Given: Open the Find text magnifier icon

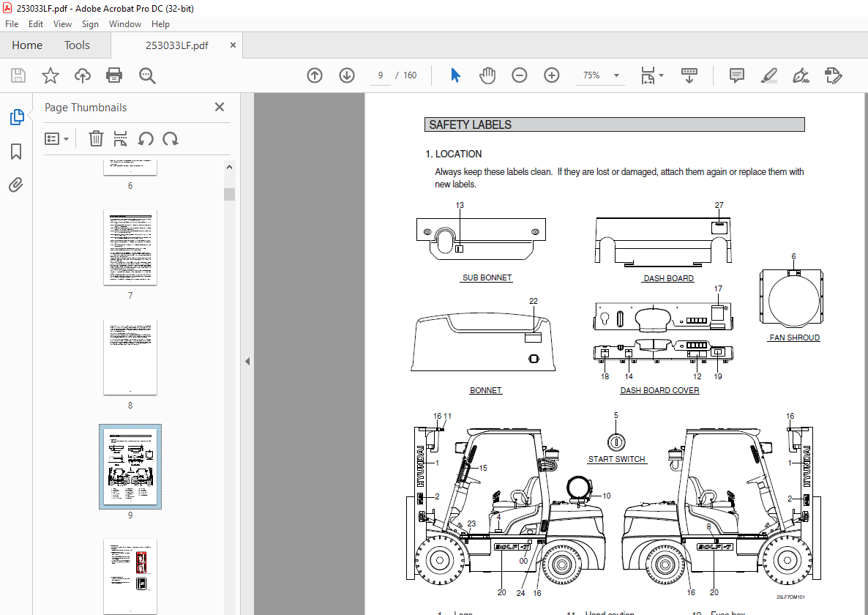Looking at the screenshot, I should click(x=147, y=75).
